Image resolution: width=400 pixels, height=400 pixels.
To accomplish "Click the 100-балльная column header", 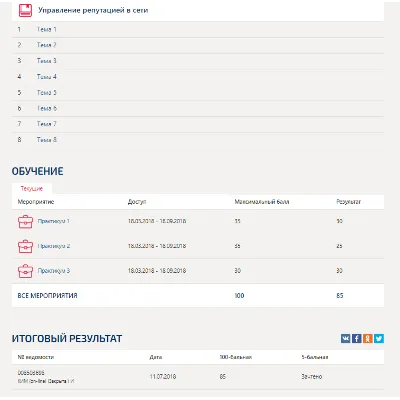I will [x=236, y=357].
